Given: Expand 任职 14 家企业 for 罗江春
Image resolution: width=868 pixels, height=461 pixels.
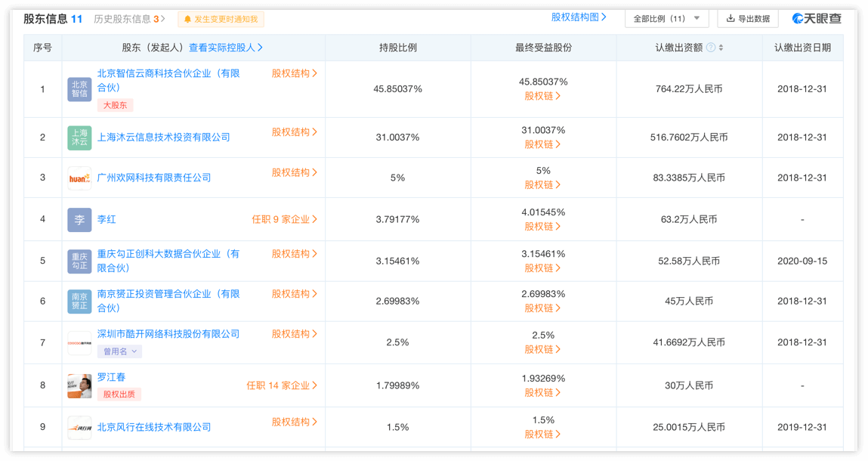Looking at the screenshot, I should click(x=282, y=385).
